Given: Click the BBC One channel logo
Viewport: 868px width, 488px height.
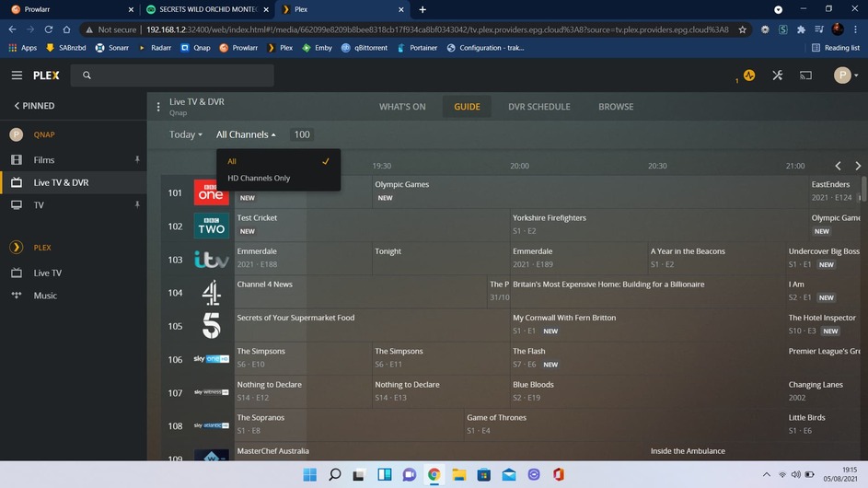Looking at the screenshot, I should [x=212, y=192].
